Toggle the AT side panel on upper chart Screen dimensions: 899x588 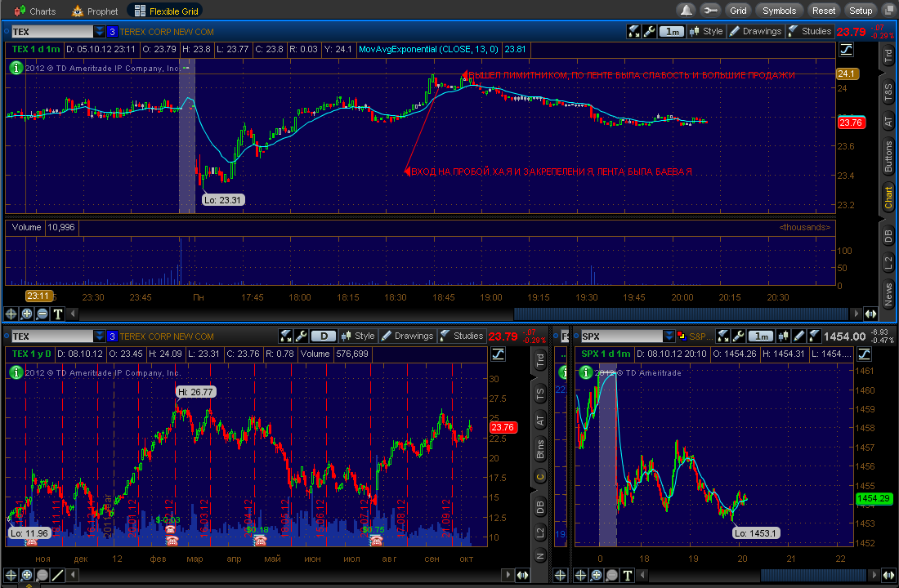tap(888, 122)
